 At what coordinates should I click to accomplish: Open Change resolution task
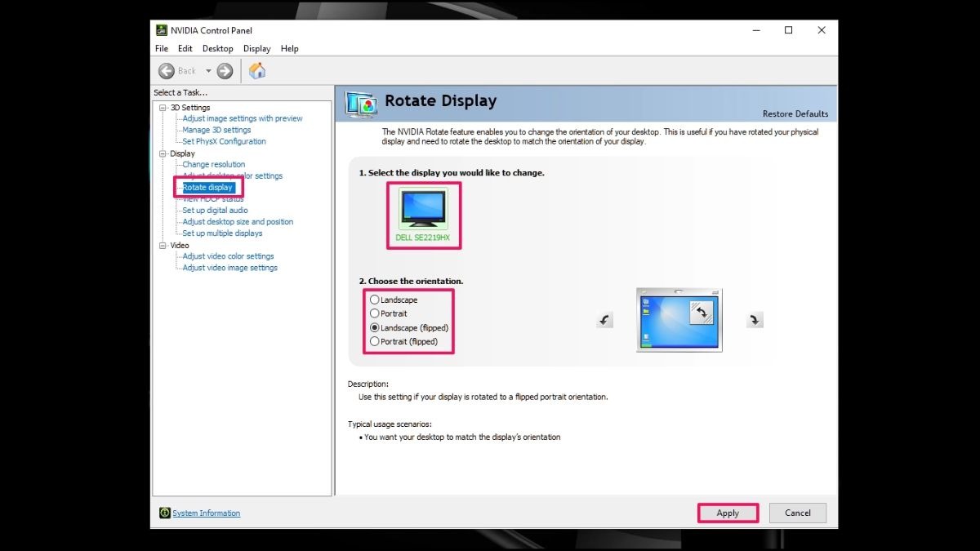tap(214, 164)
